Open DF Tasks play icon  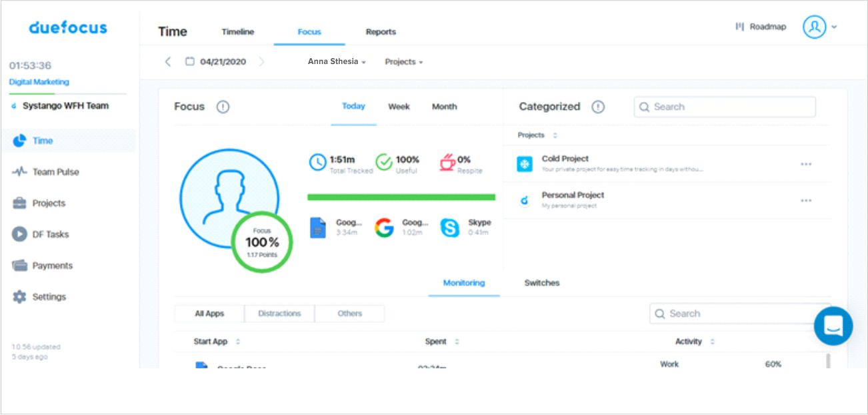(19, 234)
